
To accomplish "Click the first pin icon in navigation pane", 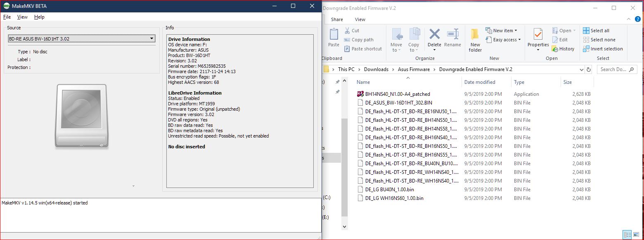I will click(x=337, y=82).
